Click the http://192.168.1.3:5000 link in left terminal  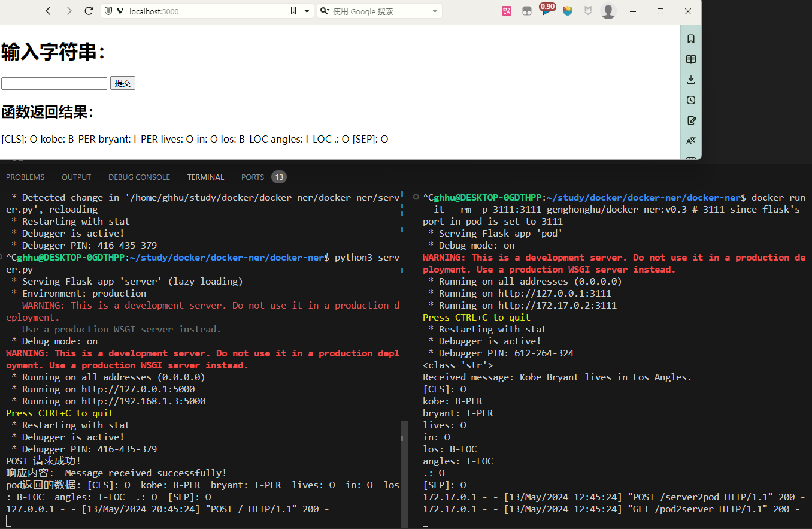144,401
